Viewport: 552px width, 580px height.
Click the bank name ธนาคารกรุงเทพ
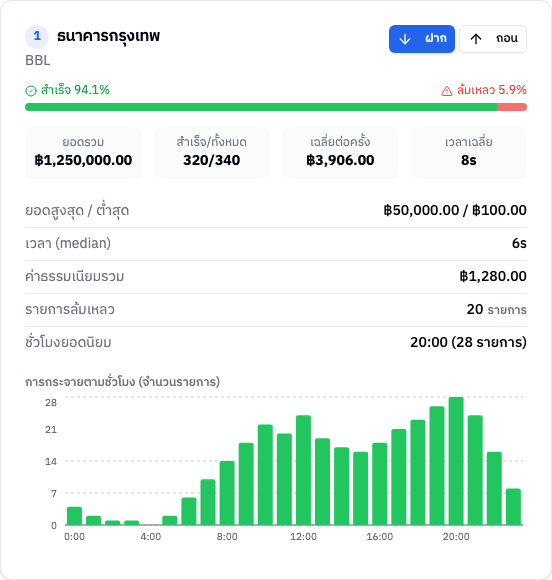point(108,36)
